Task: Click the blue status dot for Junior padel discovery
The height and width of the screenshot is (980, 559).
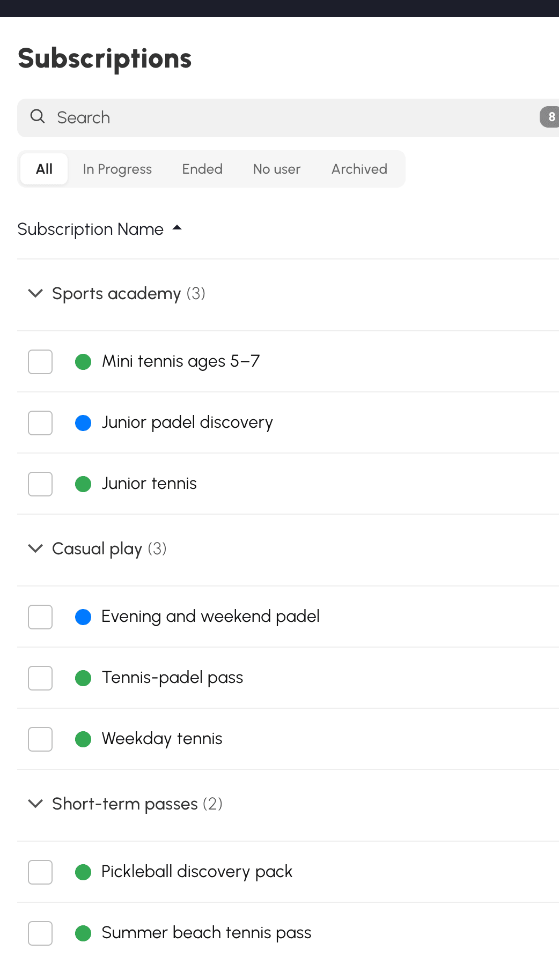Action: 83,423
